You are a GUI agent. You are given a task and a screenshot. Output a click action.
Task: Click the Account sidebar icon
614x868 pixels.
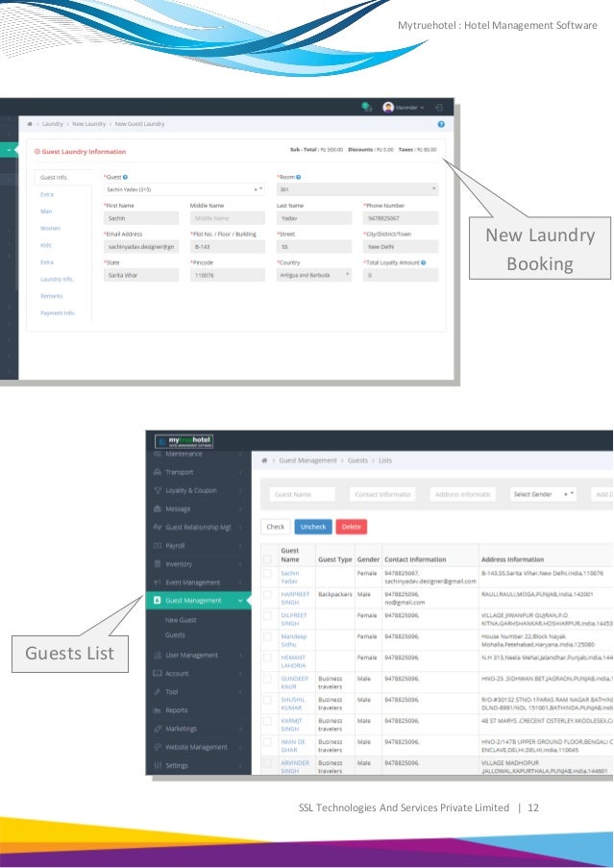point(157,674)
